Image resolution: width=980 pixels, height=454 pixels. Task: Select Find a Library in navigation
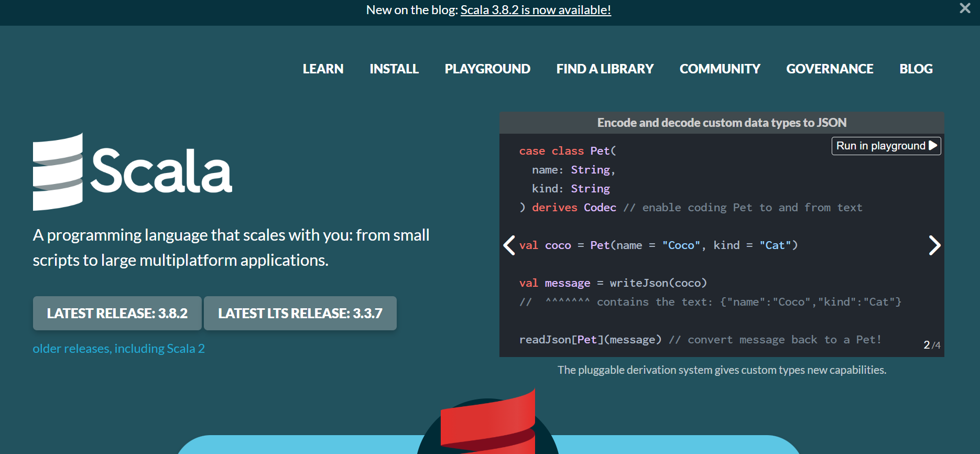point(605,69)
